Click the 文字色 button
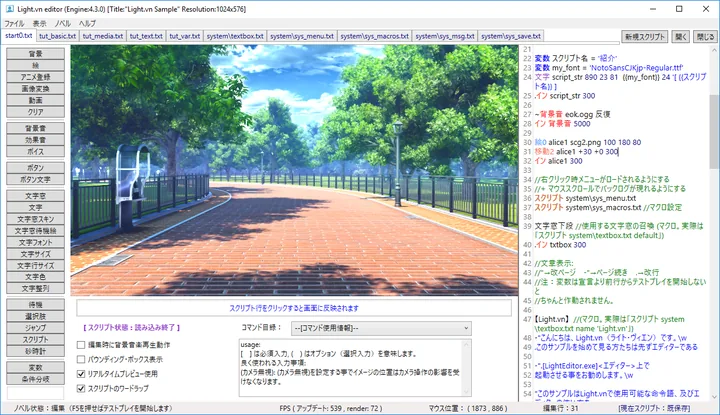The width and height of the screenshot is (720, 415). pyautogui.click(x=35, y=277)
